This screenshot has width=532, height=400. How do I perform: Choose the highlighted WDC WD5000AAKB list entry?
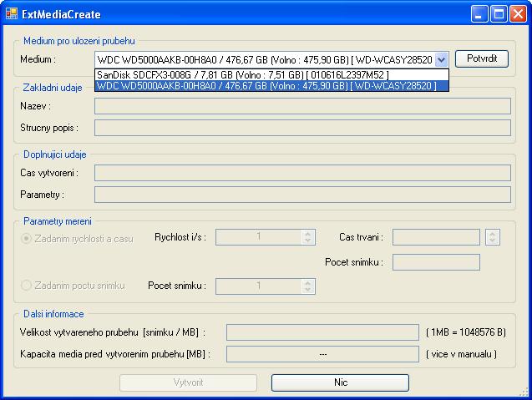(271, 86)
